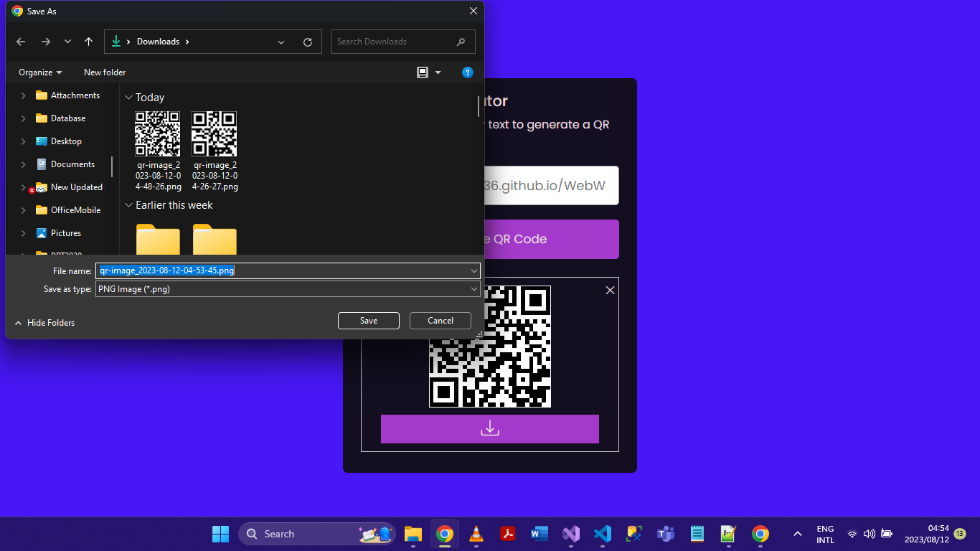Click Hide Folders toggle
The image size is (980, 551).
(x=44, y=323)
